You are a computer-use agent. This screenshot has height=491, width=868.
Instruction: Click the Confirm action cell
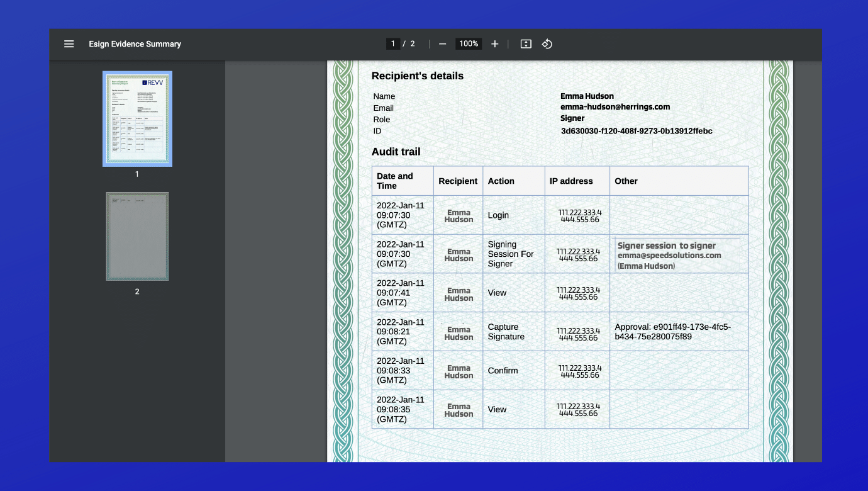[503, 371]
